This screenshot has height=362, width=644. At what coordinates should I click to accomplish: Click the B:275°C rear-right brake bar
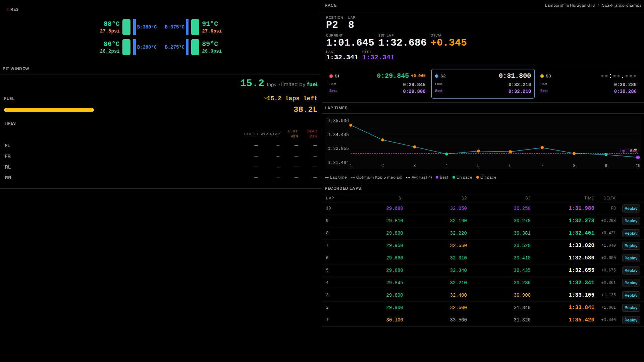coord(187,47)
